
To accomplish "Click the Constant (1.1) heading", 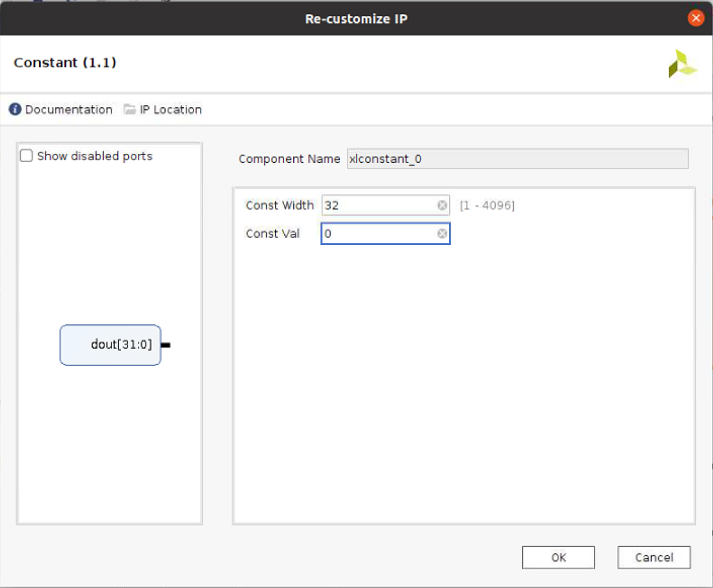I will tap(65, 63).
